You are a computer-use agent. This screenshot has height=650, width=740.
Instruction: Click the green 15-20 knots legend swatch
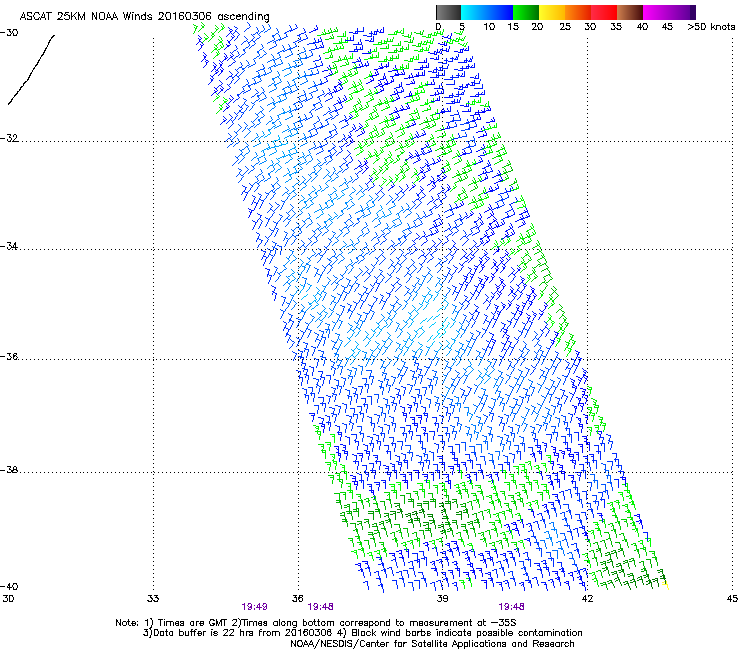[x=526, y=12]
